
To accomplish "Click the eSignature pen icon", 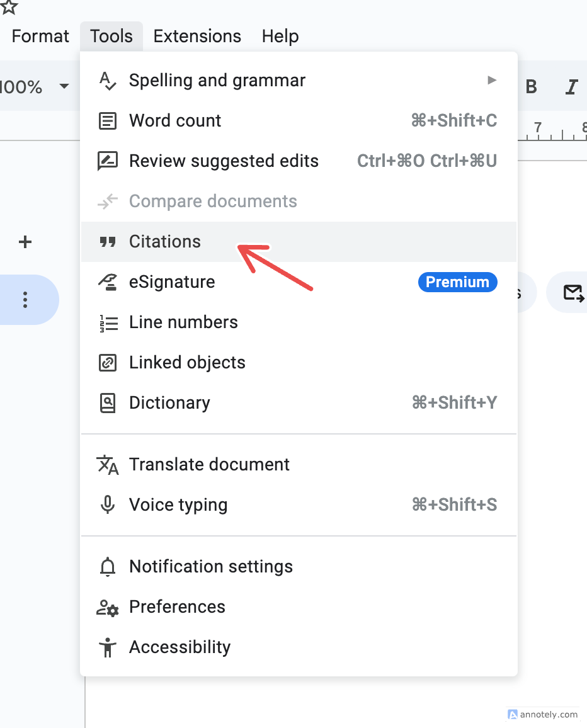I will 108,282.
